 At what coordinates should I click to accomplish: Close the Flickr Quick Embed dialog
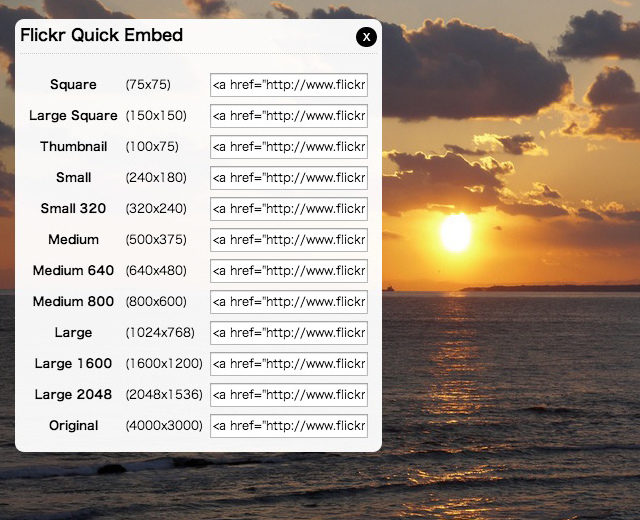[366, 37]
